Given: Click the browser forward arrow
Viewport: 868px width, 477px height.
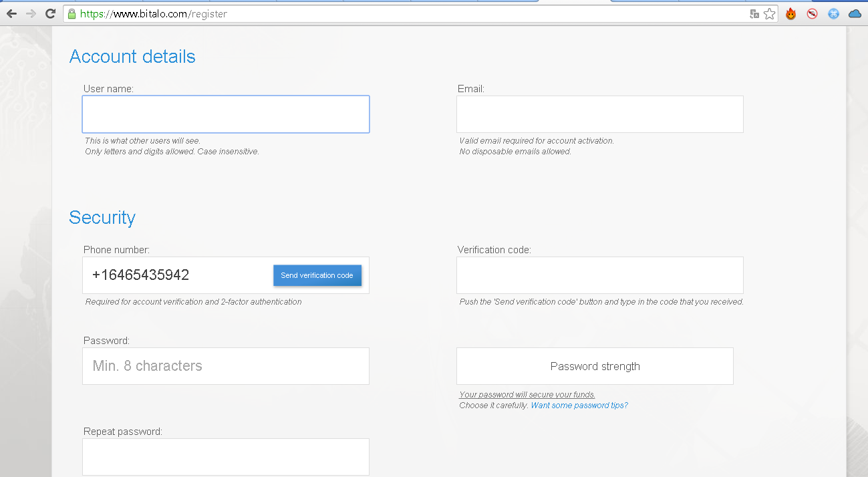Looking at the screenshot, I should 31,13.
